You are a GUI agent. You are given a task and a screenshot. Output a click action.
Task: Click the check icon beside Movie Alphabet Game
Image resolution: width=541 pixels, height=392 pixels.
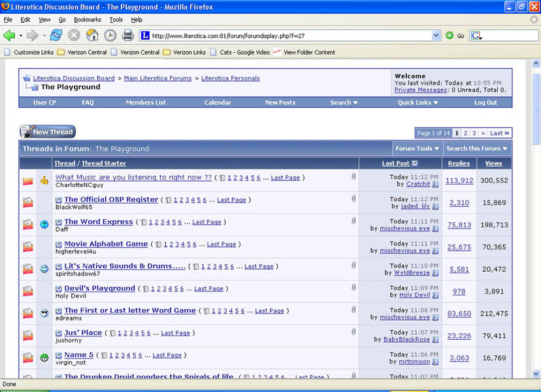coord(59,244)
